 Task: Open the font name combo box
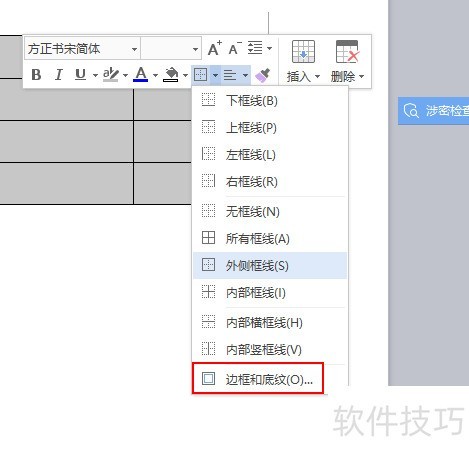(82, 49)
